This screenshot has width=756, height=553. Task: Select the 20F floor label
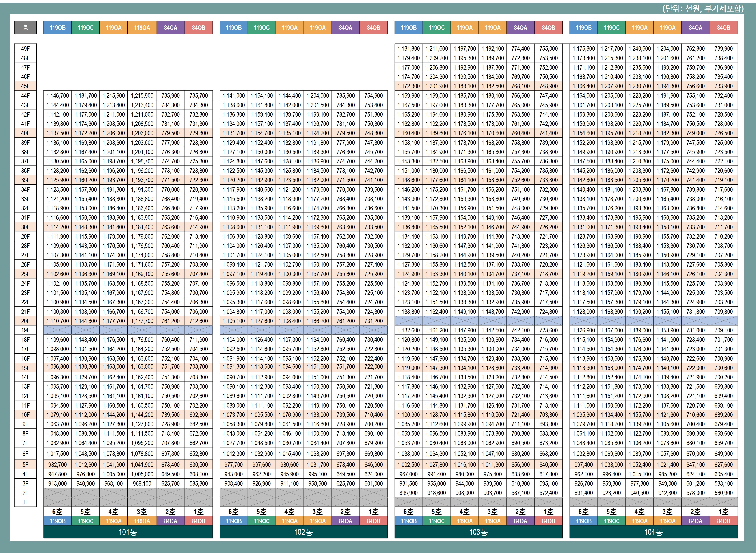coord(25,321)
